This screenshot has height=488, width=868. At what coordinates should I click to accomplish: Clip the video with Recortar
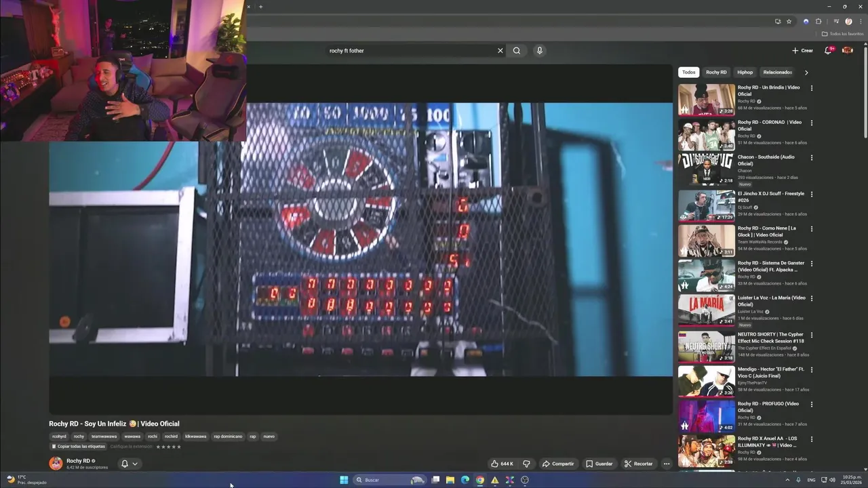pos(638,464)
